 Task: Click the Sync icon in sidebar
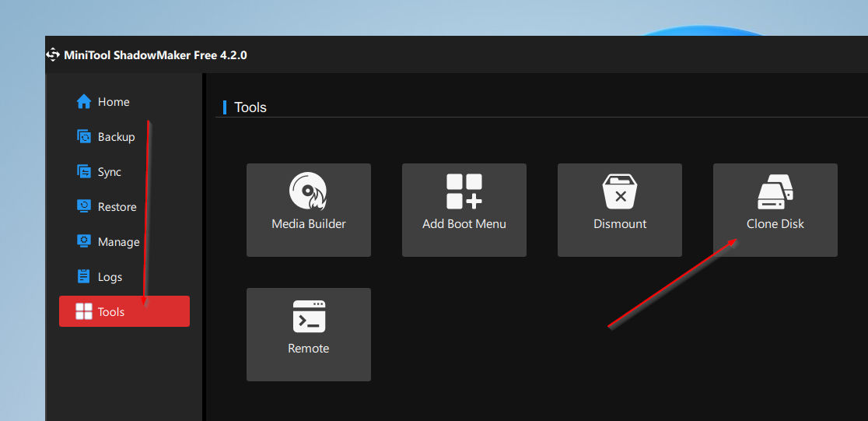tap(83, 172)
